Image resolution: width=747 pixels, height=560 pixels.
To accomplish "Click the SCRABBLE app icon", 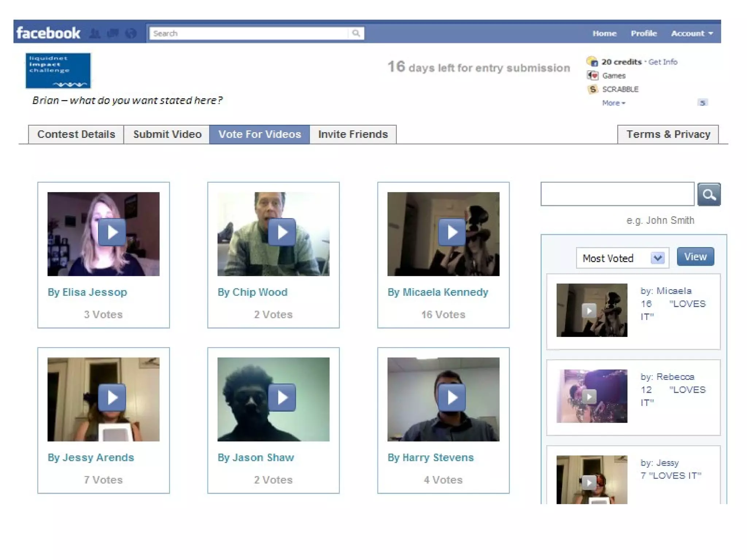I will (x=593, y=89).
